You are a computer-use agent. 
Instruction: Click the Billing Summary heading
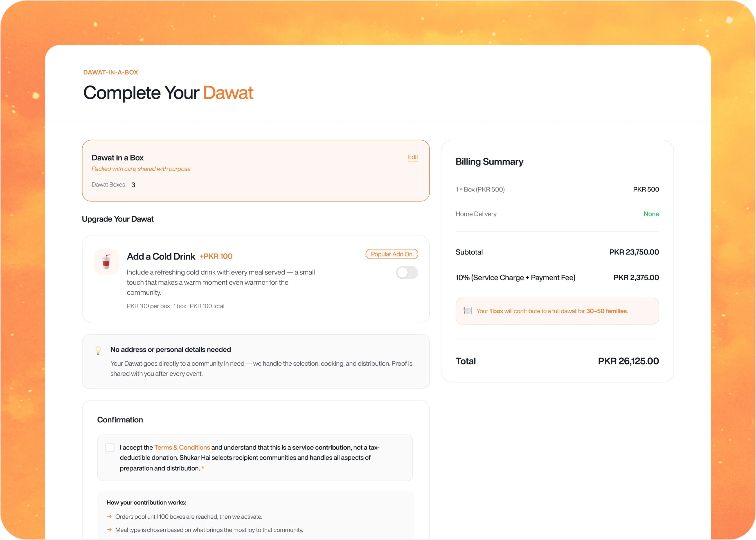pos(489,162)
